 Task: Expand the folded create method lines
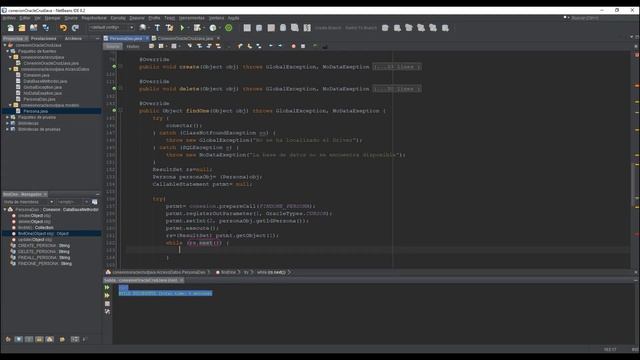pyautogui.click(x=397, y=67)
